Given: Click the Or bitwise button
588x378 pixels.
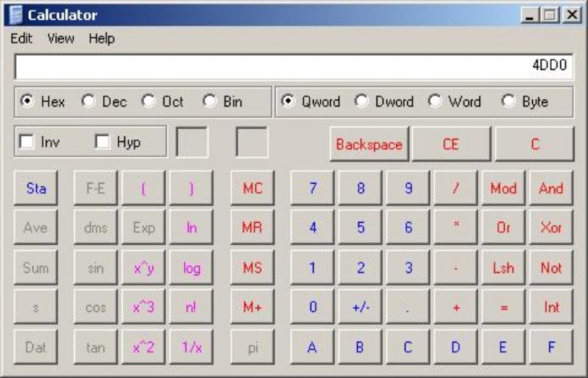Looking at the screenshot, I should (x=503, y=227).
